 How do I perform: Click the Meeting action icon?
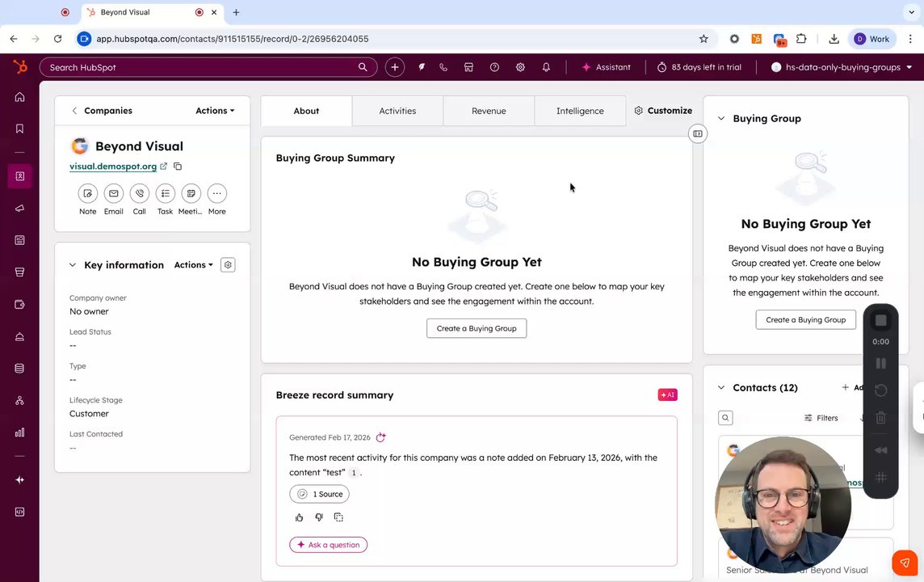pyautogui.click(x=191, y=193)
